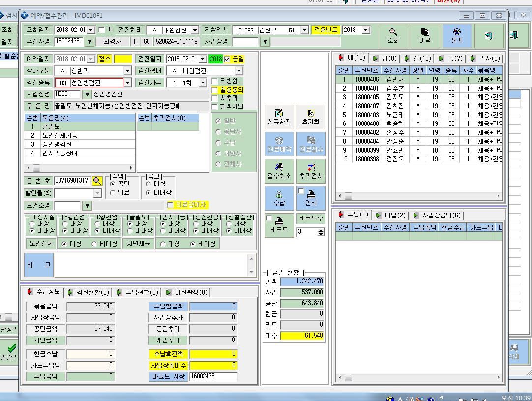Toggle the 금일 checkbox
This screenshot has height=401, width=532.
(227, 59)
